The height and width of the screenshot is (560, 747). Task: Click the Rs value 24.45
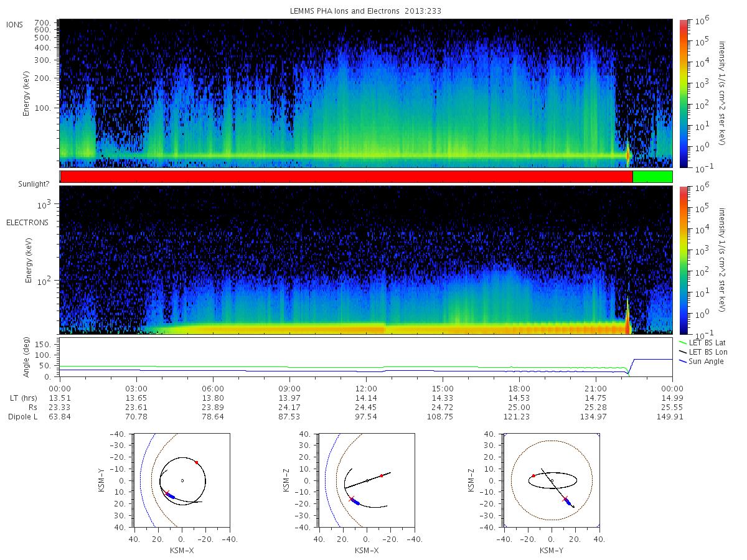pyautogui.click(x=366, y=407)
